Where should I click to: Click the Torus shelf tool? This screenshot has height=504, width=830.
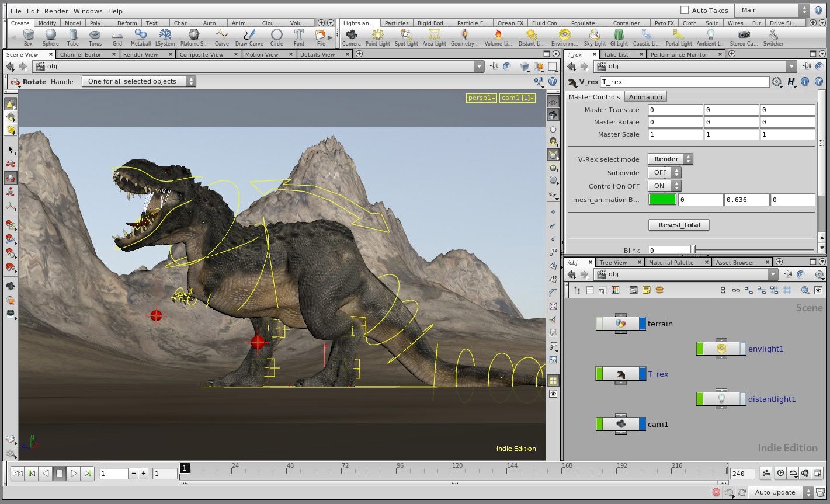click(95, 37)
